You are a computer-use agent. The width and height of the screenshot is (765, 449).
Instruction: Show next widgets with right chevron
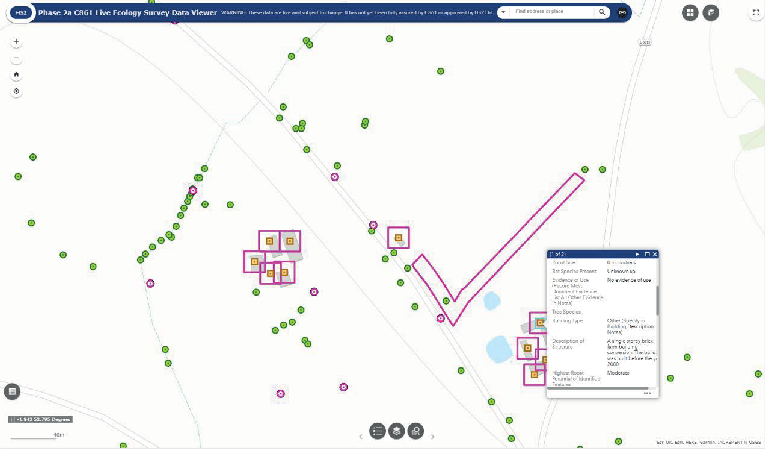pos(432,436)
